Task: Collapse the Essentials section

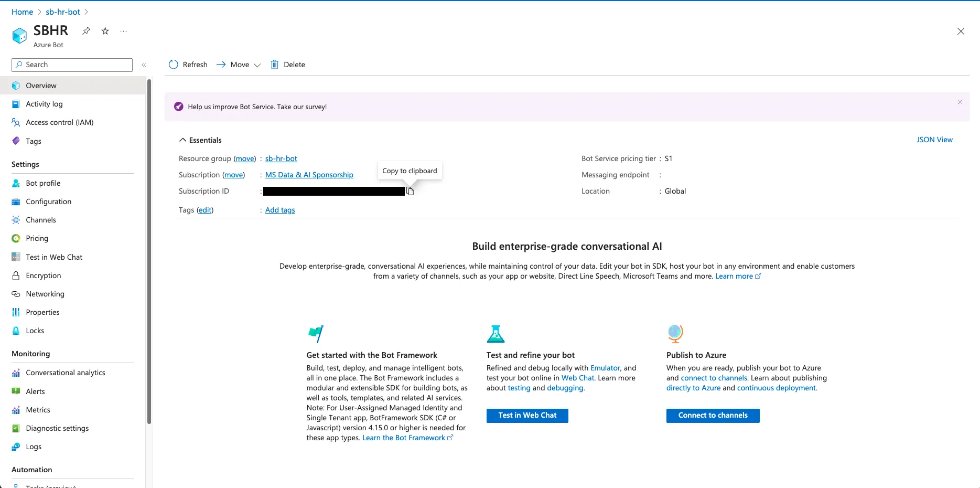Action: click(x=183, y=140)
